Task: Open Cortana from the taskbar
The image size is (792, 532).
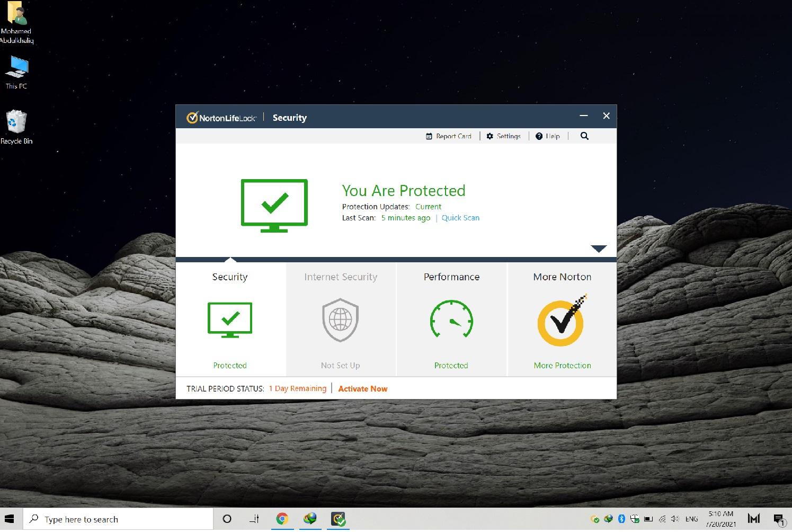Action: [227, 519]
